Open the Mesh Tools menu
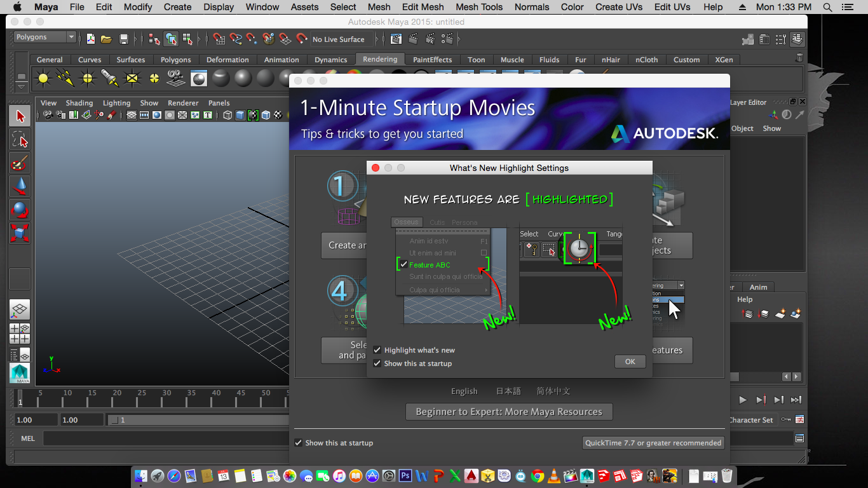 (x=478, y=7)
